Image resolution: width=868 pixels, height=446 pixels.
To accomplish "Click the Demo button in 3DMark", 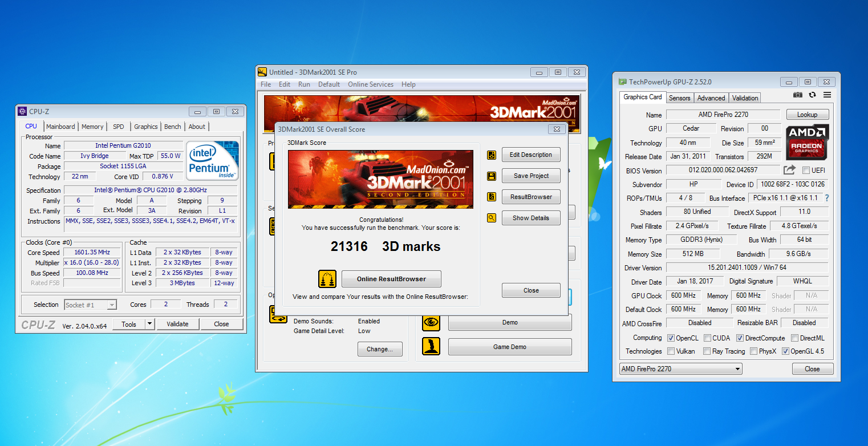I will click(x=510, y=322).
